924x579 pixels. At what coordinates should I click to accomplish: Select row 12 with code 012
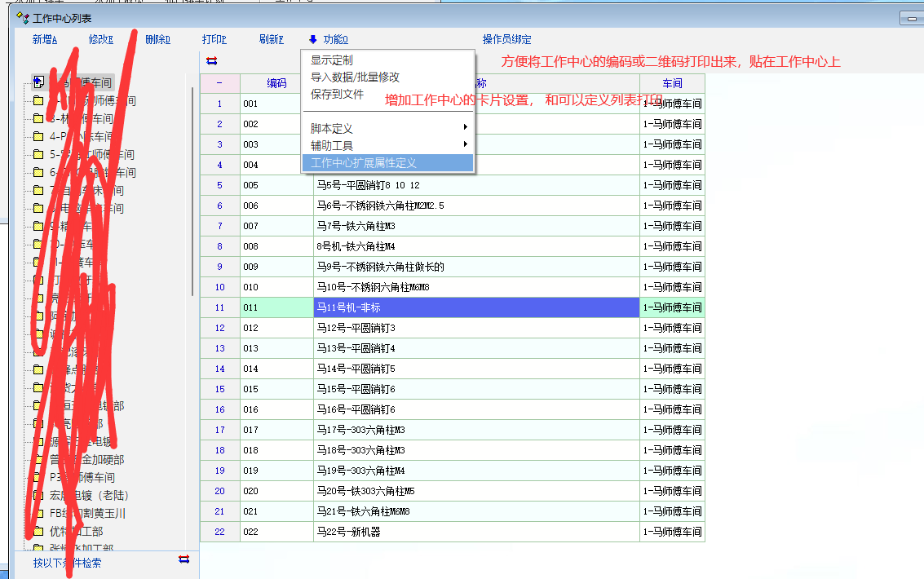pos(276,328)
